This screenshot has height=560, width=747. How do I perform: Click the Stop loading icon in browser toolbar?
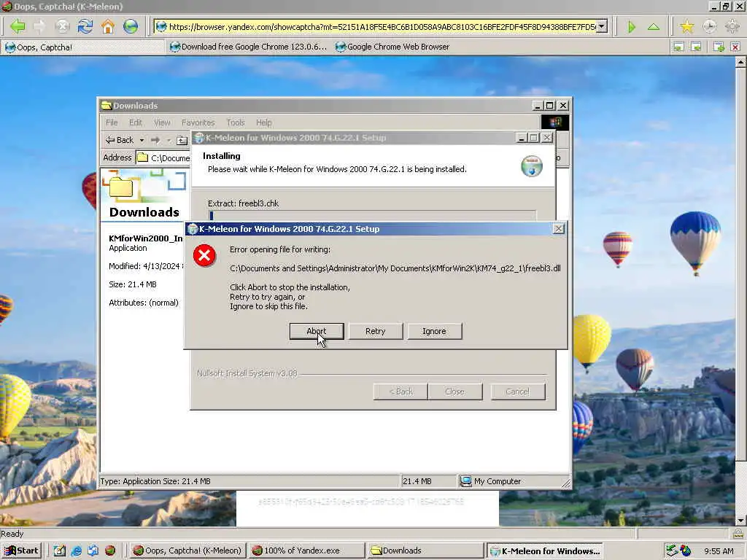click(63, 26)
